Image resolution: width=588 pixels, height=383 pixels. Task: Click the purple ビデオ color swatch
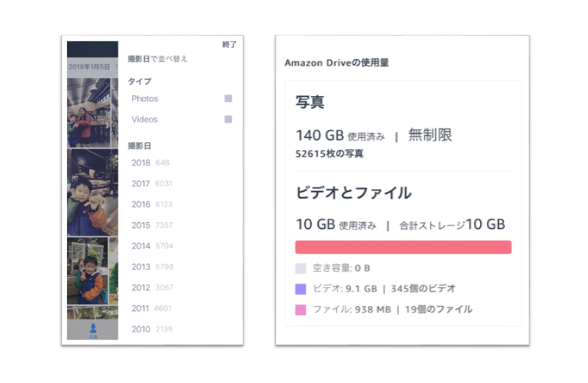pyautogui.click(x=300, y=289)
